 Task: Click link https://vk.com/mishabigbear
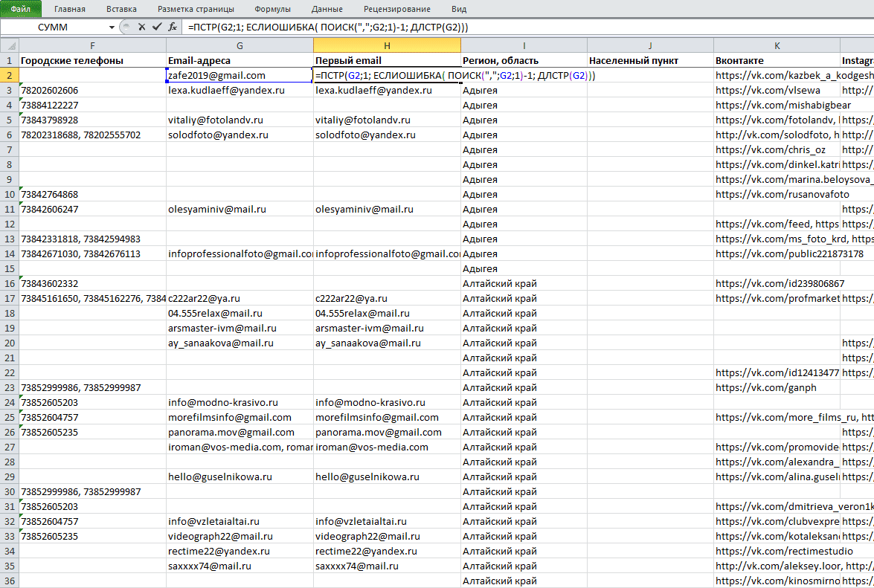tap(783, 105)
